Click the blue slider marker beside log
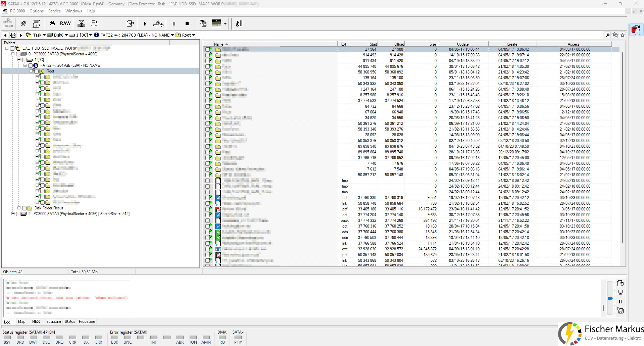The image size is (644, 346). pos(610,298)
